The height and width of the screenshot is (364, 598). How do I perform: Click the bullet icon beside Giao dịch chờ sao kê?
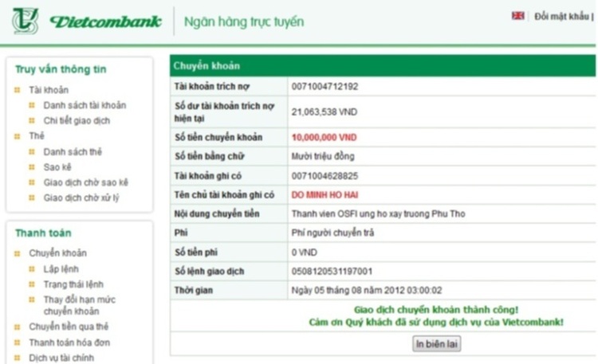click(x=32, y=182)
